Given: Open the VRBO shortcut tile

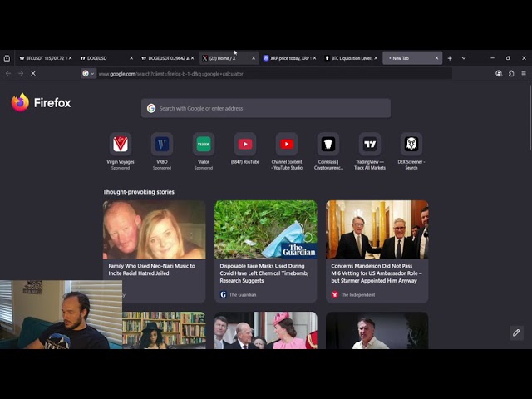Looking at the screenshot, I should coord(162,144).
